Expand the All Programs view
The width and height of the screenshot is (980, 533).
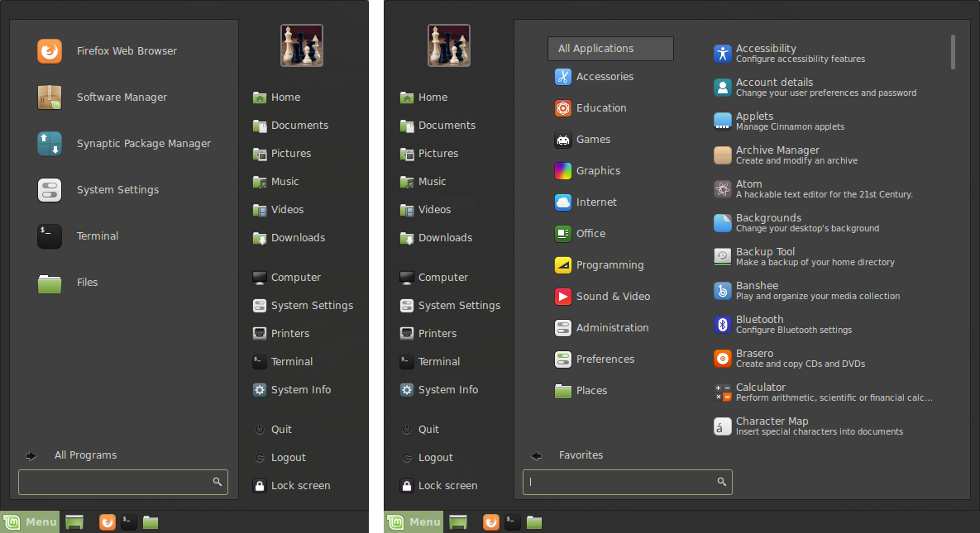[84, 455]
